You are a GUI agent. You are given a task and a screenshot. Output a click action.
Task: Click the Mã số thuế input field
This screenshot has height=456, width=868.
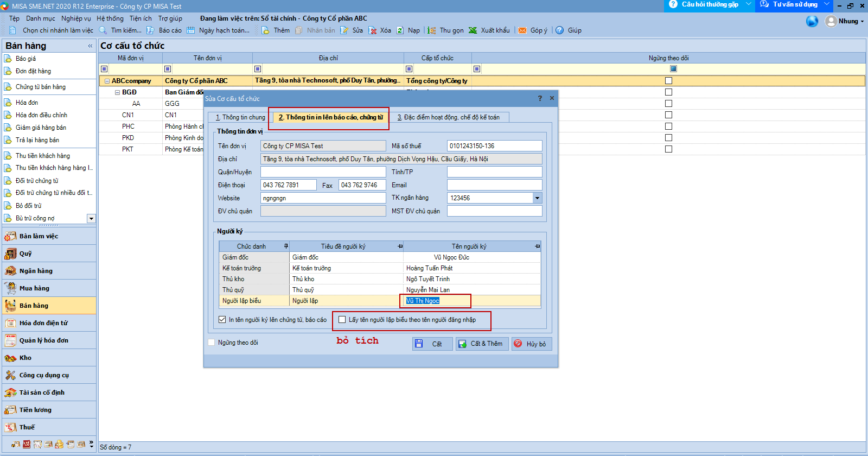pyautogui.click(x=494, y=146)
